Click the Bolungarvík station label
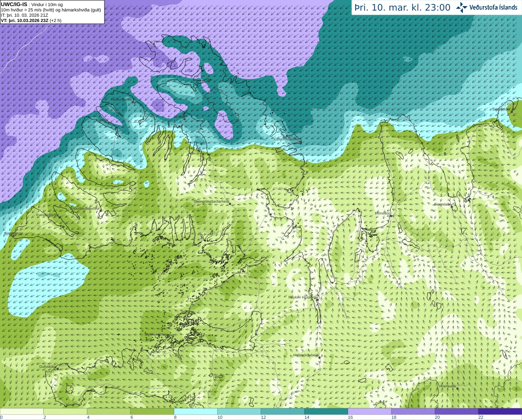The image size is (522, 420). [x=122, y=99]
